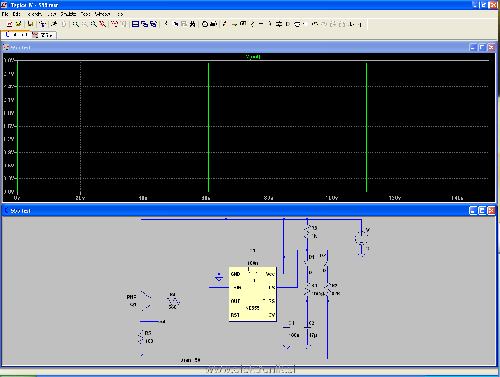
Task: Click resistor R3 near the top rail
Action: click(307, 232)
